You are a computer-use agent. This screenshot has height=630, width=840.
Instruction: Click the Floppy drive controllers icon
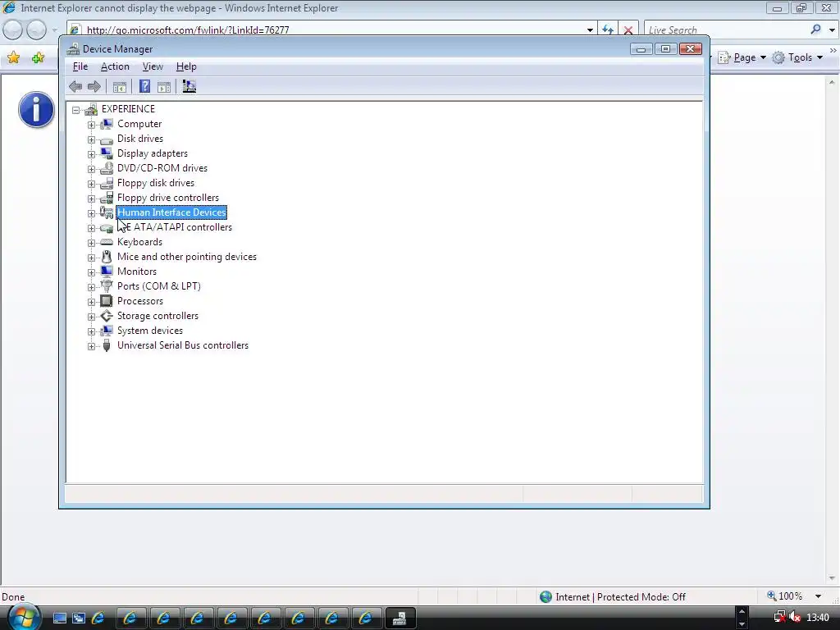coord(107,198)
